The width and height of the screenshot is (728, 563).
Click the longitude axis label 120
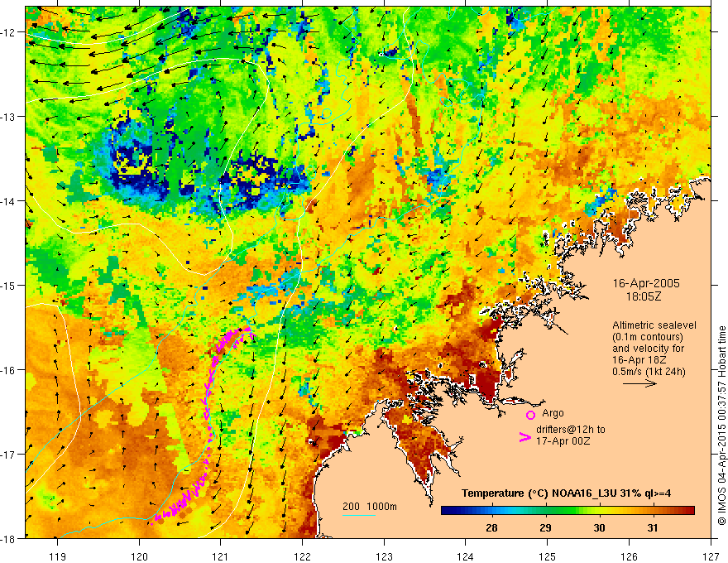point(139,556)
